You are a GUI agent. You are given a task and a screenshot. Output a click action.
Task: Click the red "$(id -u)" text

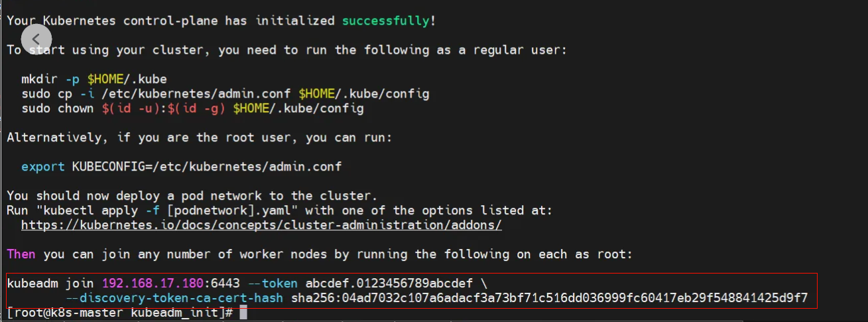(x=127, y=109)
